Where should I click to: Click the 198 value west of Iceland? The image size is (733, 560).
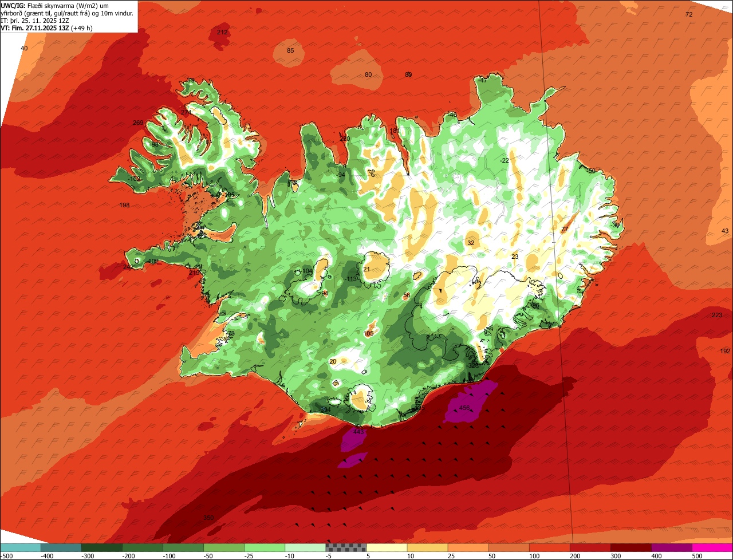point(124,205)
